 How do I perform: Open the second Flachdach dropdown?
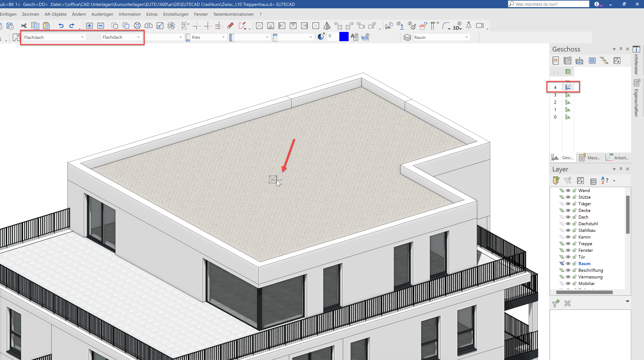(122, 37)
